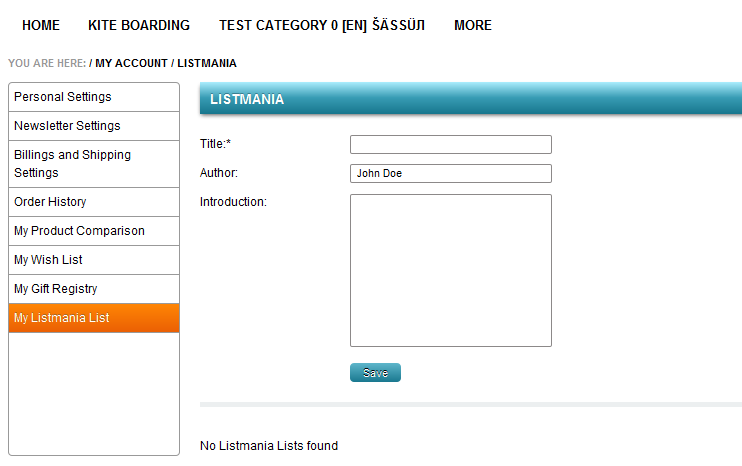Click the Listmania breadcrumb item
742x466 pixels.
[x=207, y=63]
